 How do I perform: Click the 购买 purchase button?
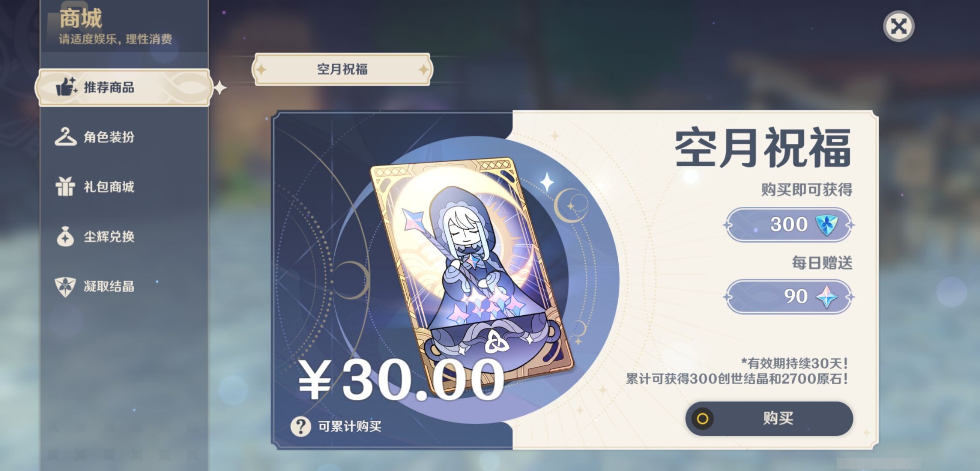pyautogui.click(x=769, y=419)
